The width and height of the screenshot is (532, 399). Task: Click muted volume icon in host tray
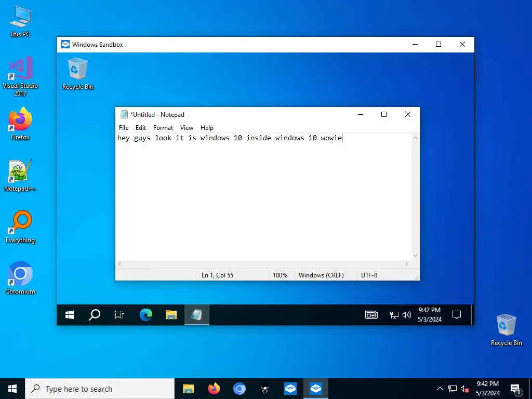465,389
